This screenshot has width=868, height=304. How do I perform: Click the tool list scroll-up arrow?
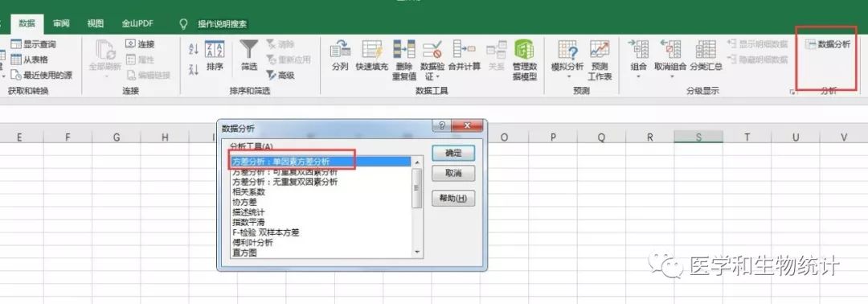(417, 162)
